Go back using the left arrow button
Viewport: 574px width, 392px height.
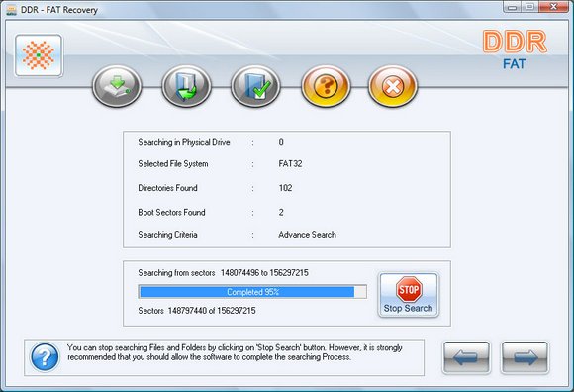coord(466,357)
